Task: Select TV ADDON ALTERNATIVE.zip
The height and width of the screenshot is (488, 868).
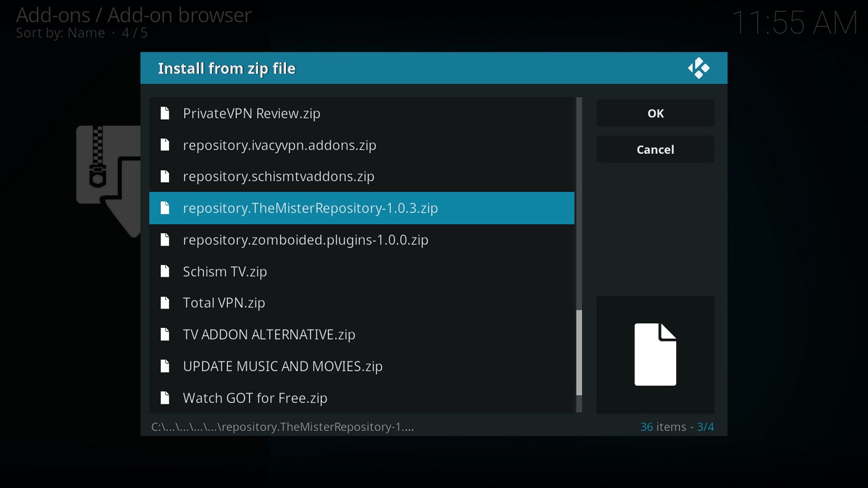Action: coord(362,334)
